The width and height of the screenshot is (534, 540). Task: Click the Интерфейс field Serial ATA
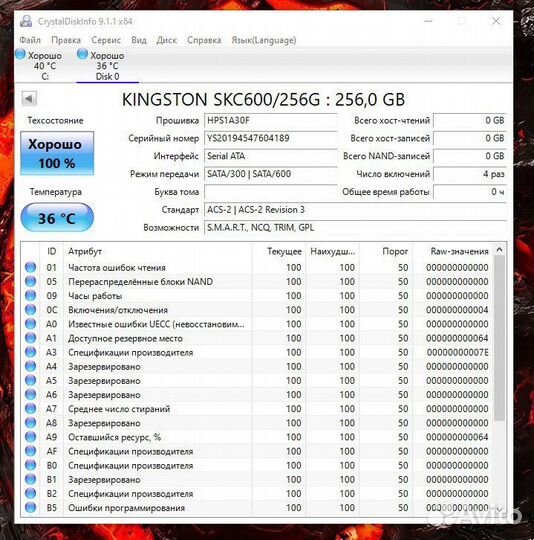[271, 156]
